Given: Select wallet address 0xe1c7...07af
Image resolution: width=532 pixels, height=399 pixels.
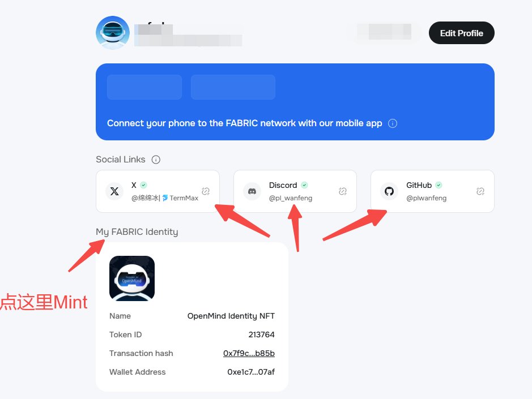Looking at the screenshot, I should point(251,372).
